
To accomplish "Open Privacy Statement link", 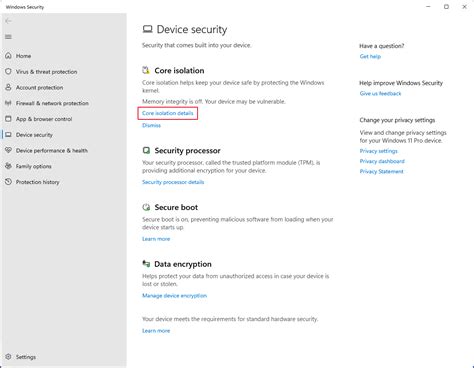I will [381, 172].
